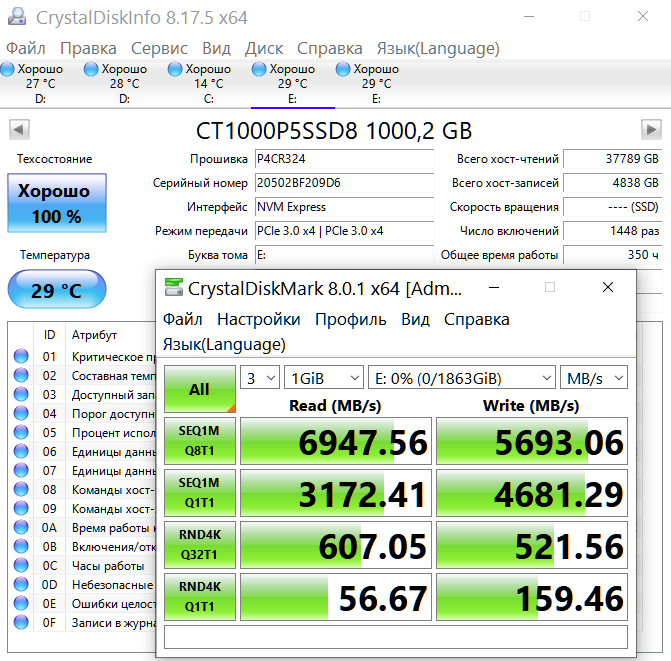Click power-on hours value 350 ч

click(612, 255)
